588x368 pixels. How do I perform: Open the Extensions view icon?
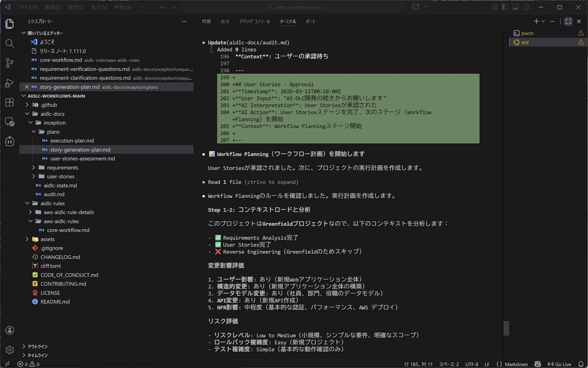click(x=10, y=102)
